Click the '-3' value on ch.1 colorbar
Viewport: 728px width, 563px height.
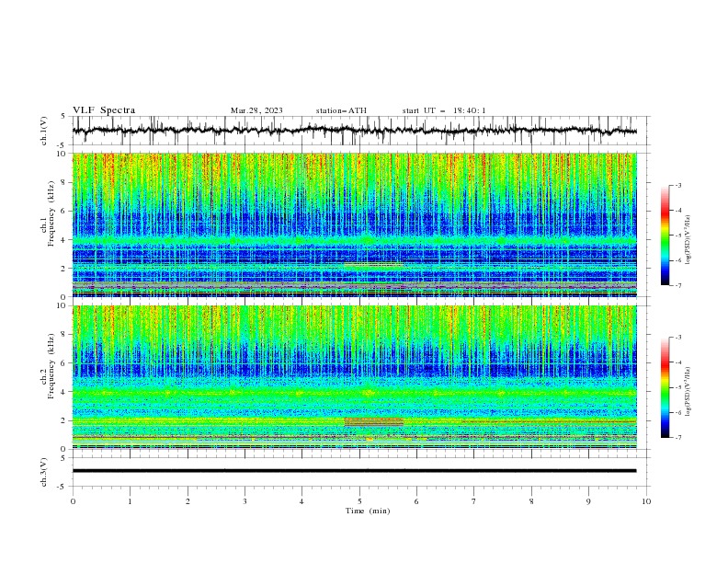click(x=678, y=185)
